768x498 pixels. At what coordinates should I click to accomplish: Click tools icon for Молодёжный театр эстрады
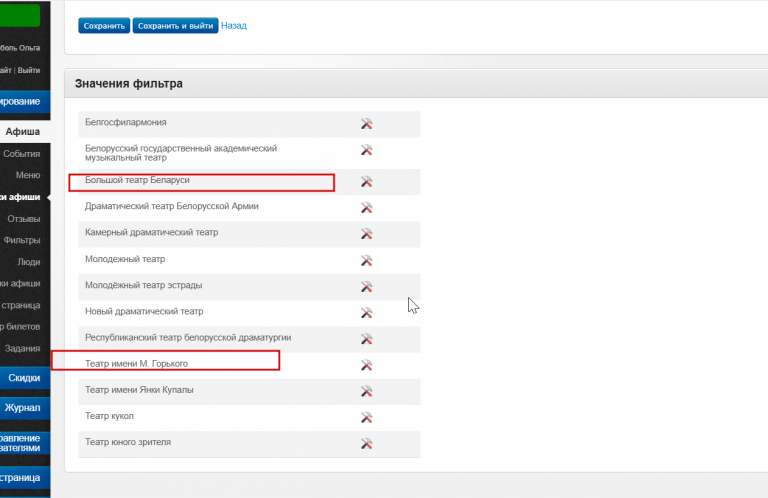366,286
